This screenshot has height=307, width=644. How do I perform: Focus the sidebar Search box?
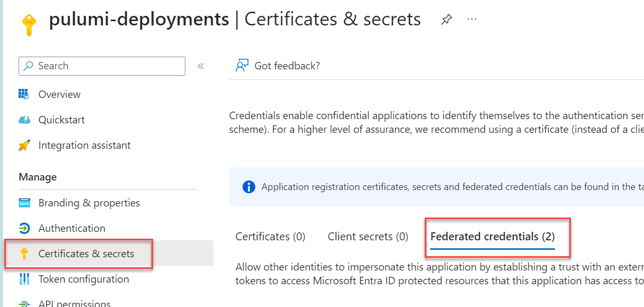[102, 66]
